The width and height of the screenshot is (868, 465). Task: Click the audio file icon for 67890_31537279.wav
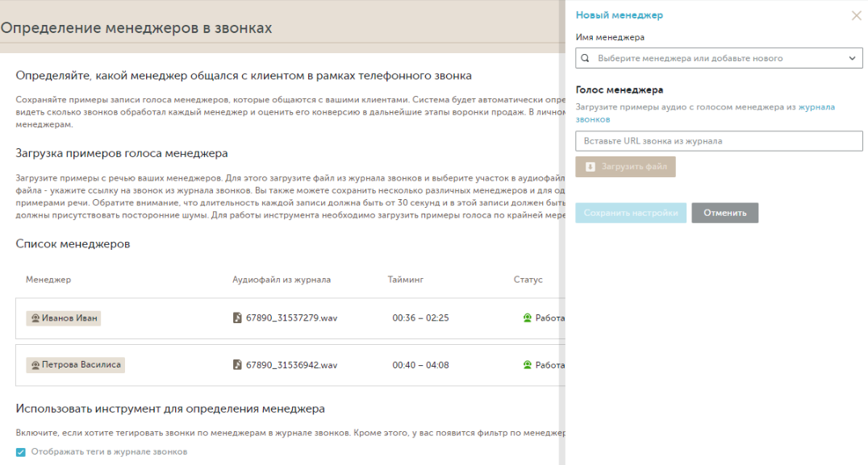tap(237, 318)
